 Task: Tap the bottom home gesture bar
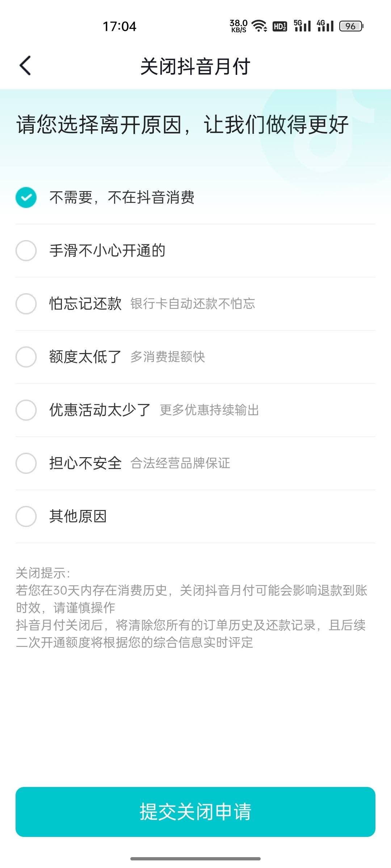pos(195,859)
